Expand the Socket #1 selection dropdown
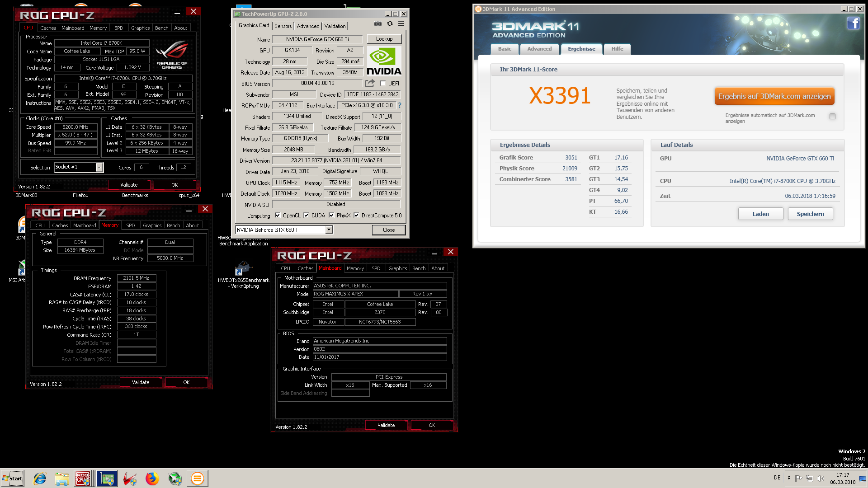The width and height of the screenshot is (868, 488). pyautogui.click(x=99, y=168)
